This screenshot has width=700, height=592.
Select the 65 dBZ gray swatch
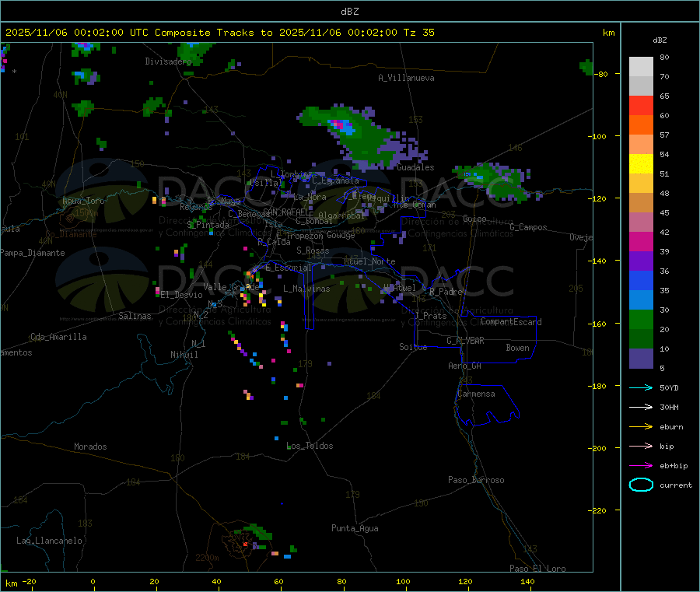(x=641, y=86)
